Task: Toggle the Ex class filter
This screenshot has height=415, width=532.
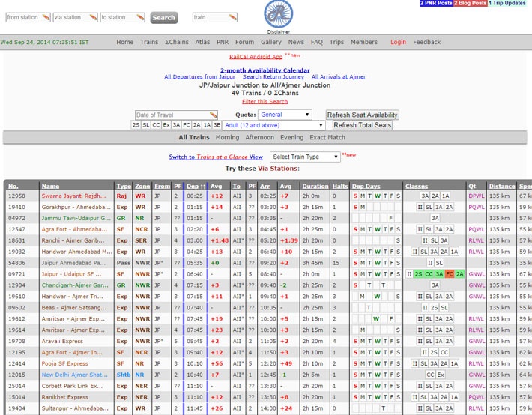Action: (166, 125)
